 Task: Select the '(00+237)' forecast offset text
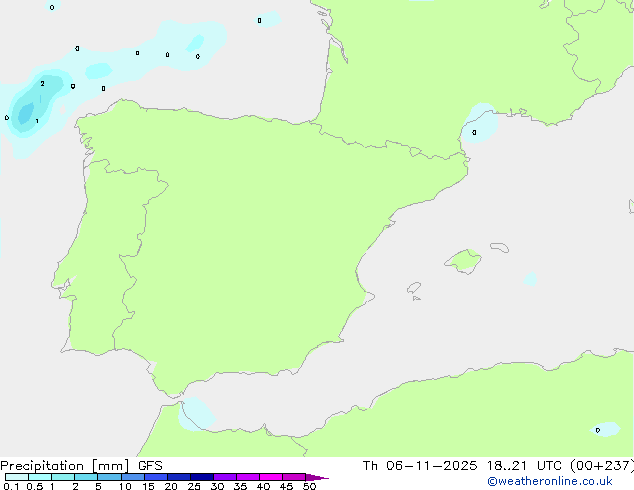coord(602,466)
